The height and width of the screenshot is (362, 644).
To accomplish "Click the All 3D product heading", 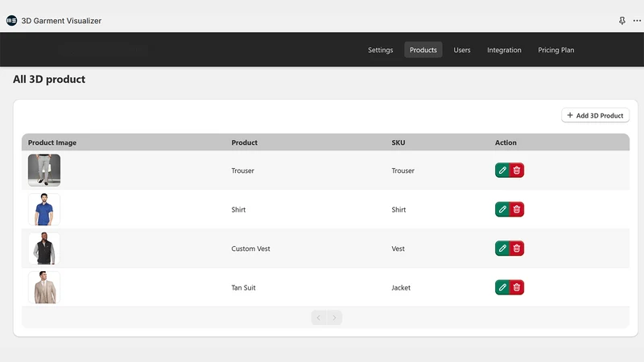I will pos(49,79).
